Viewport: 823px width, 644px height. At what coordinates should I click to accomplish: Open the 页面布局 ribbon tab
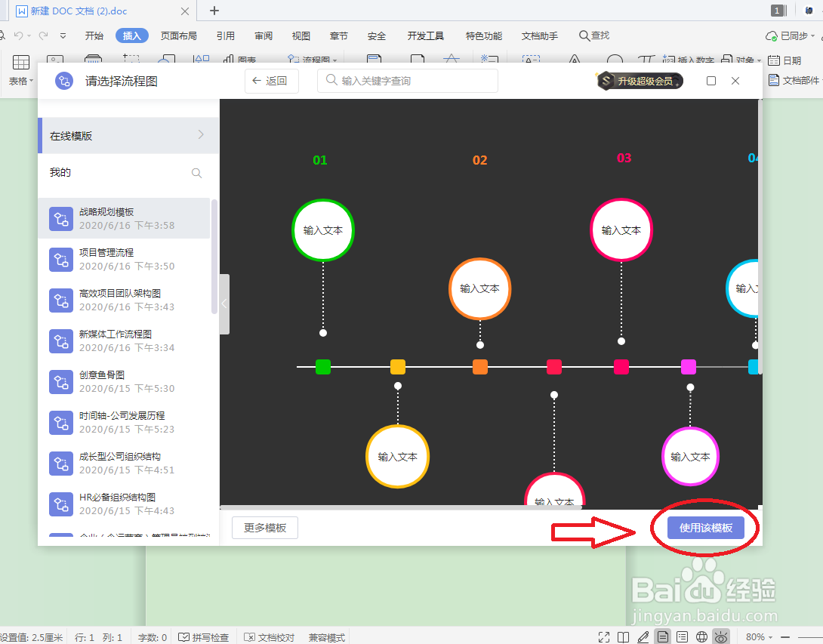178,35
